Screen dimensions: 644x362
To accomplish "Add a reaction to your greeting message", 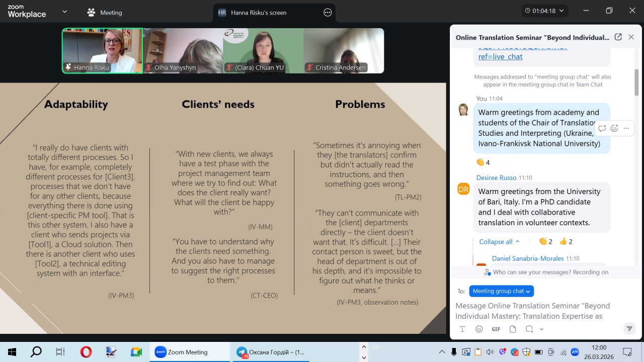I will [614, 129].
